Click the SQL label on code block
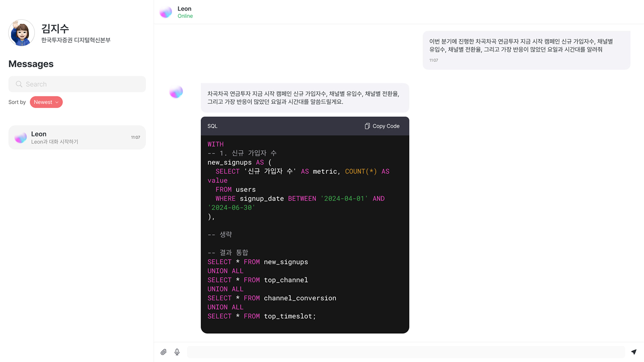The image size is (644, 362). [212, 126]
